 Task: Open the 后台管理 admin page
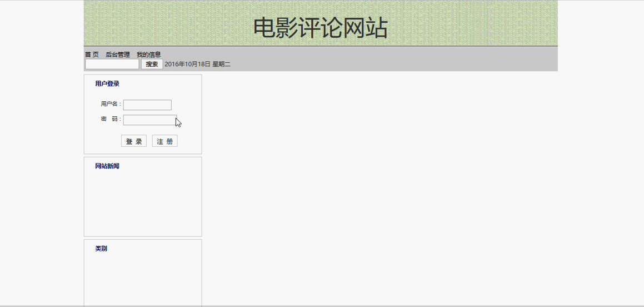[117, 55]
